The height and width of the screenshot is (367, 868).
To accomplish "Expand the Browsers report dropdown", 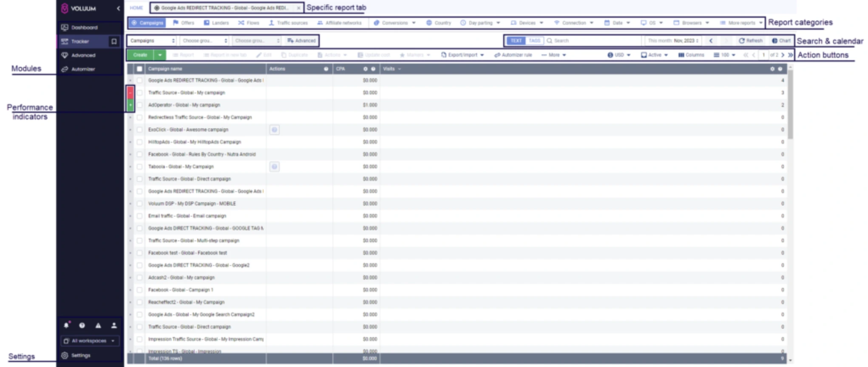I will click(x=692, y=23).
